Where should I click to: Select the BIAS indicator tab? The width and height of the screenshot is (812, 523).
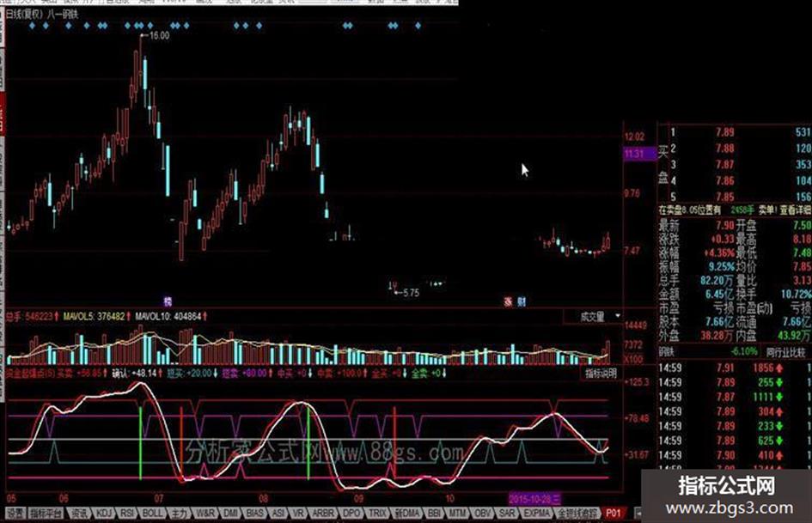pos(255,514)
